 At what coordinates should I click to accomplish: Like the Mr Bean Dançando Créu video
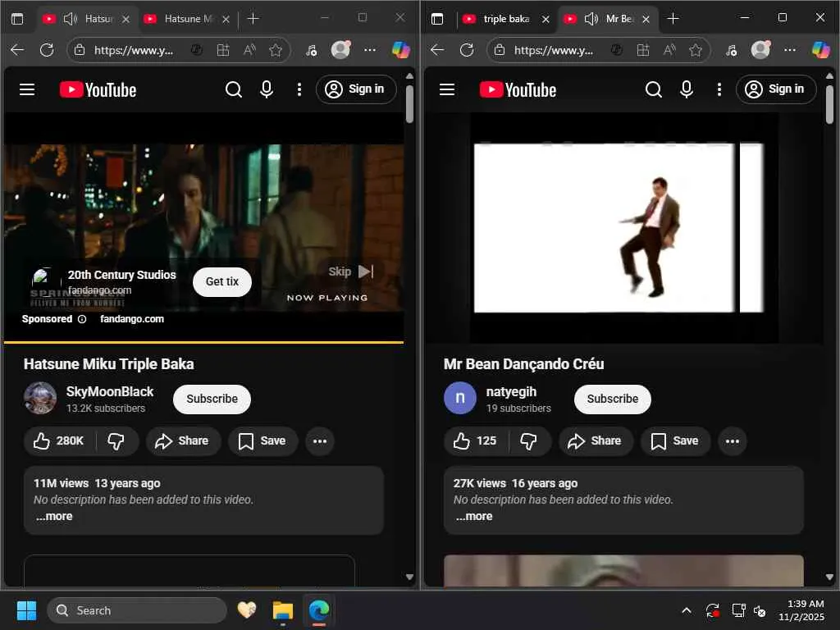coord(476,441)
